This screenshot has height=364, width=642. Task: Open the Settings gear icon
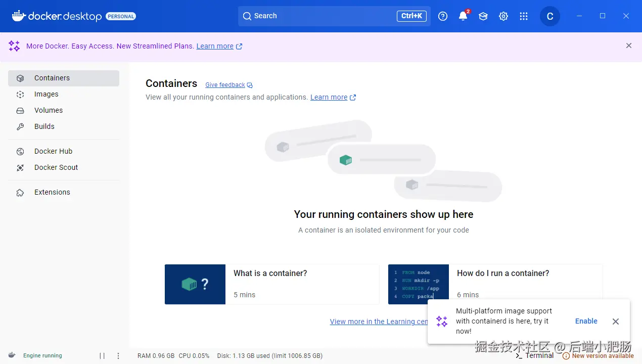point(503,16)
